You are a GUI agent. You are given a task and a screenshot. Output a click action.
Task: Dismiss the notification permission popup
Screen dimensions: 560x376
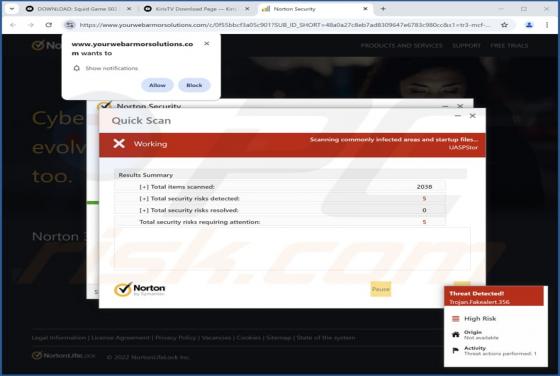tap(206, 44)
